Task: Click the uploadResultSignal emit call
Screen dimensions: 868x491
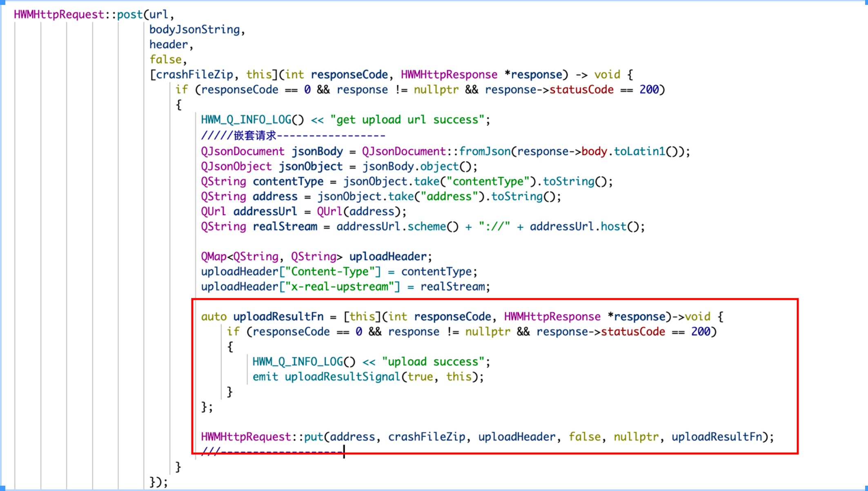Action: click(342, 377)
